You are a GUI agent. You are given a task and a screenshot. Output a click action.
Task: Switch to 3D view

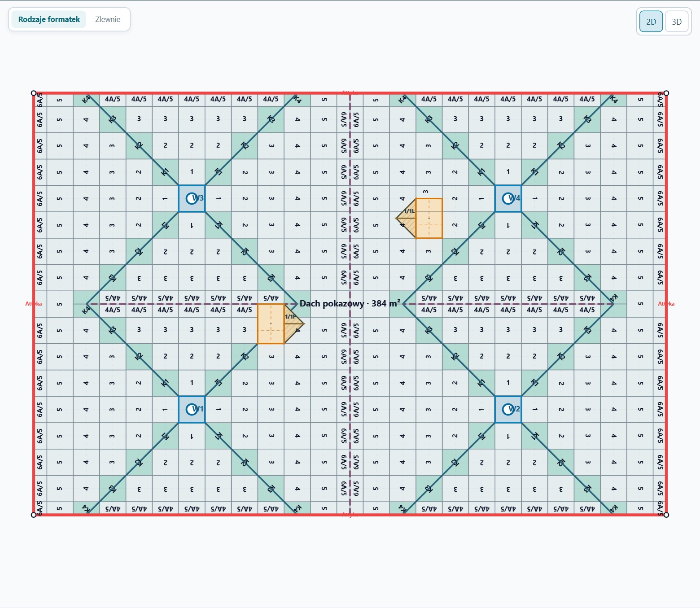pos(677,22)
